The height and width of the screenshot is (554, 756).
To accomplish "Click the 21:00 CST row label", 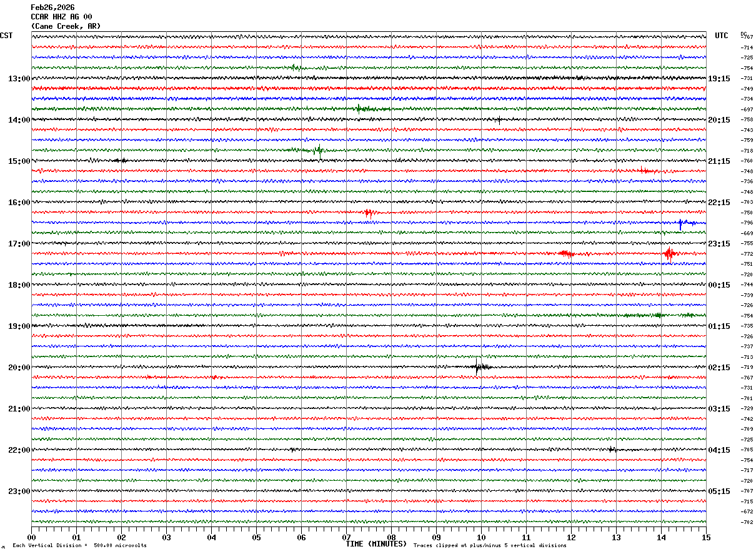I will click(19, 408).
